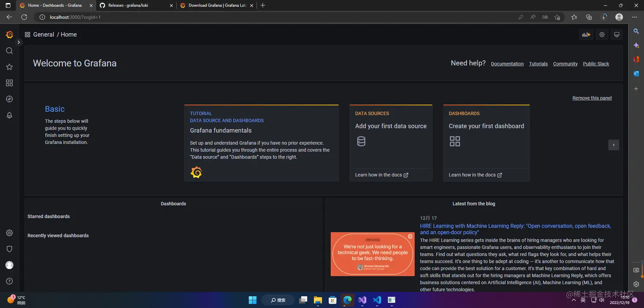Open the Starred star icon in sidebar
644x308 pixels.
[9, 67]
